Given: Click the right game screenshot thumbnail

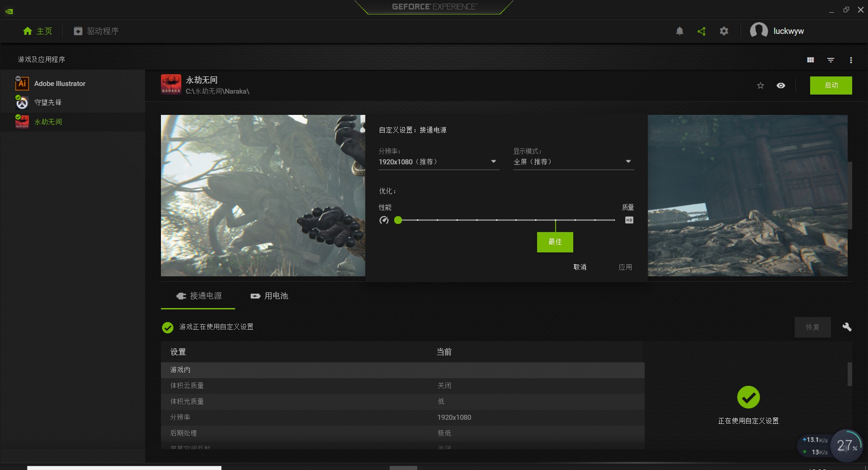Looking at the screenshot, I should (747, 195).
